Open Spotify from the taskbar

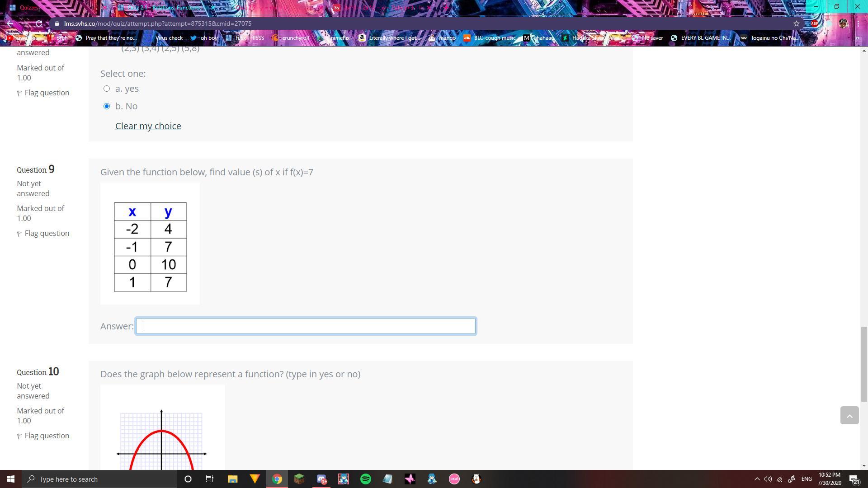click(x=365, y=479)
